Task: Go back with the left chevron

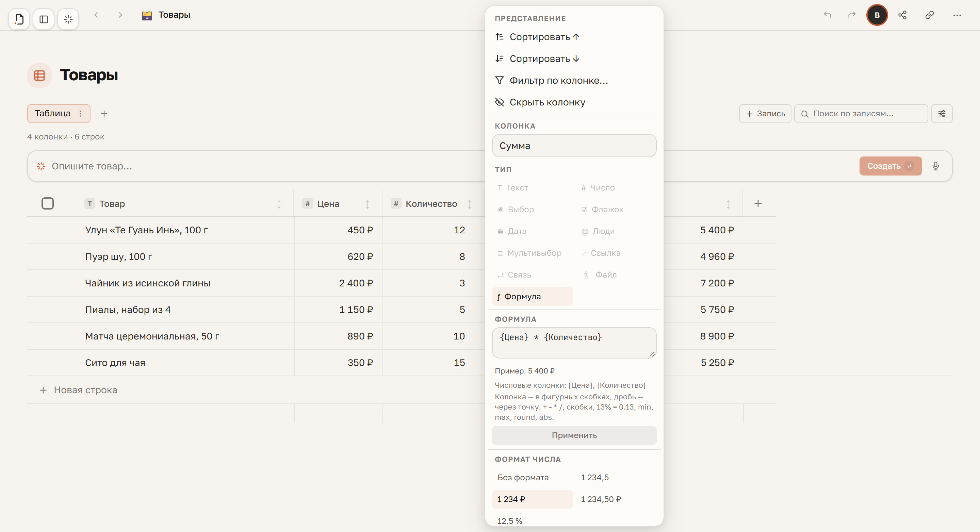Action: [x=96, y=15]
